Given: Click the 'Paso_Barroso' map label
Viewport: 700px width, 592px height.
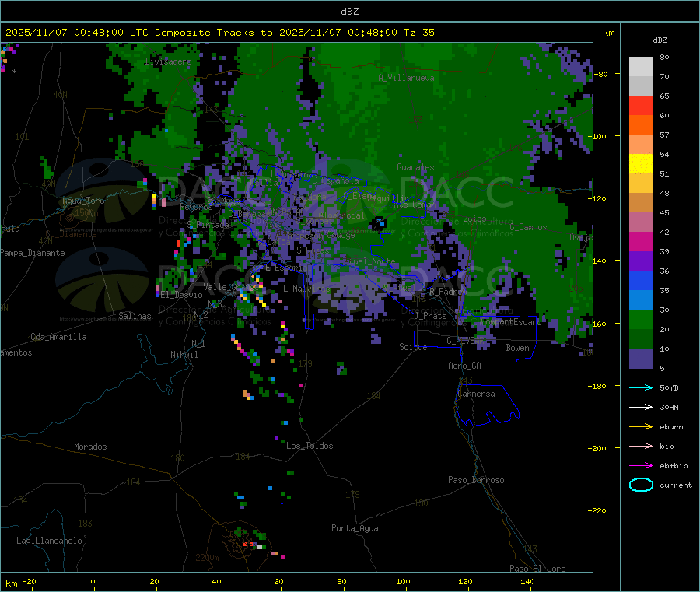Looking at the screenshot, I should (476, 480).
